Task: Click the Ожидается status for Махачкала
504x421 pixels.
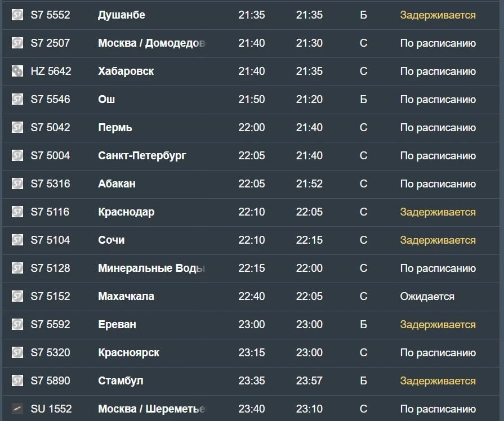Action: [x=427, y=296]
